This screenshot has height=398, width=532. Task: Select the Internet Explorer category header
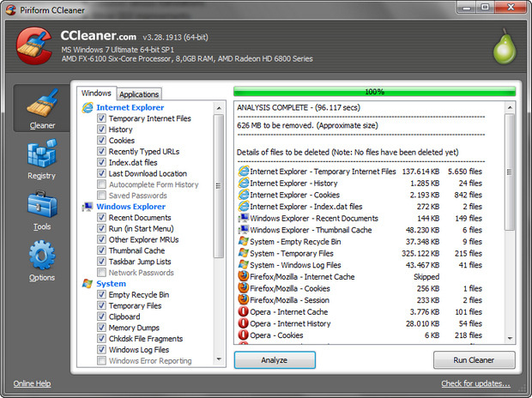[130, 107]
